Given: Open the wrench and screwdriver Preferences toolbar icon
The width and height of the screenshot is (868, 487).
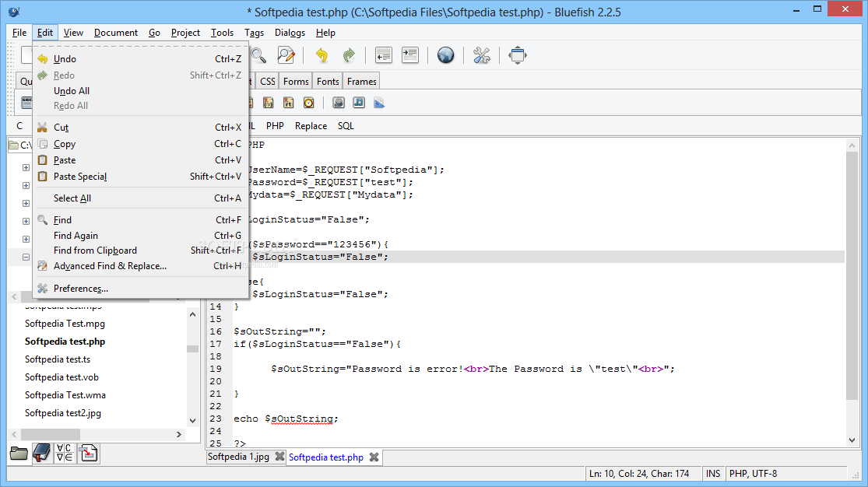Looking at the screenshot, I should point(482,55).
